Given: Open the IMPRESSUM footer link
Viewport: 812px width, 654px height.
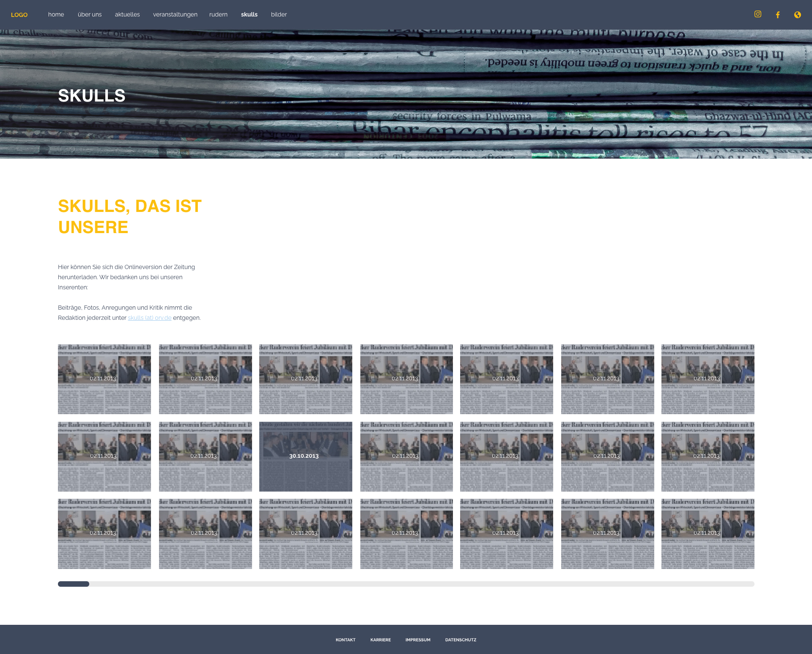Looking at the screenshot, I should click(x=418, y=640).
